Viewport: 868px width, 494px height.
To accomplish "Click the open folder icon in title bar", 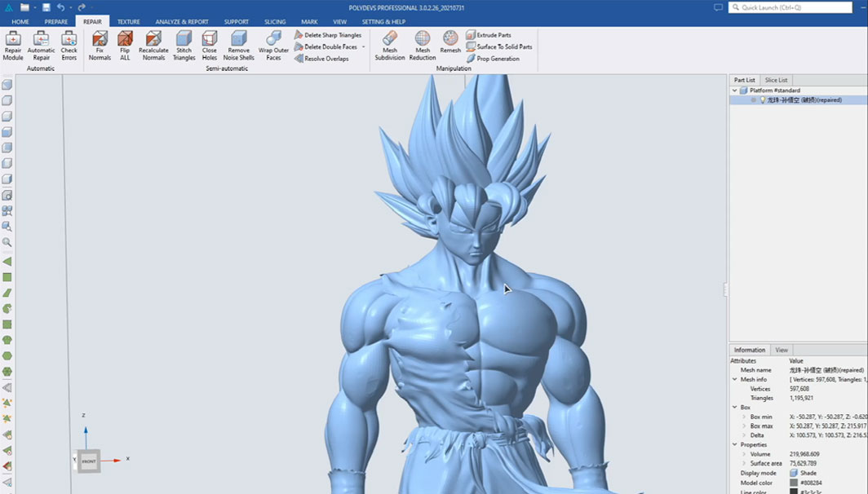I will 25,7.
